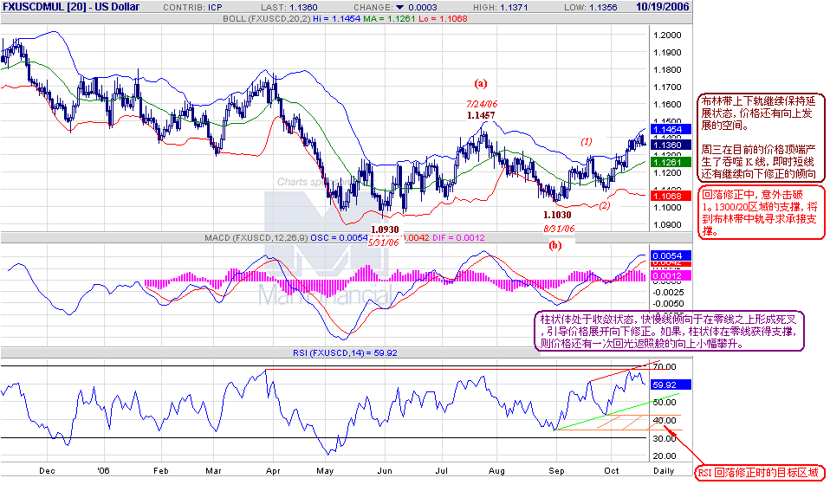Screen dimensions: 830x504
Task: Click the RSI 回落修正时的目标区域 label box
Action: click(759, 473)
